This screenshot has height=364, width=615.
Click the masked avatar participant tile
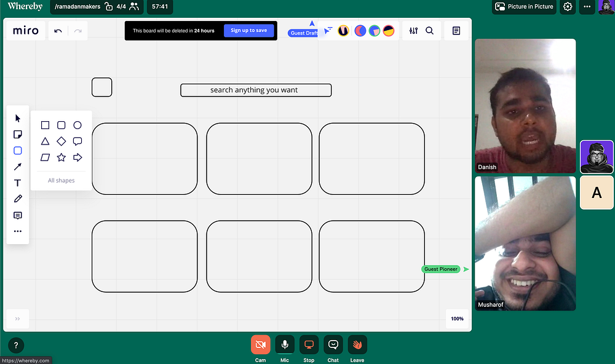(x=597, y=157)
